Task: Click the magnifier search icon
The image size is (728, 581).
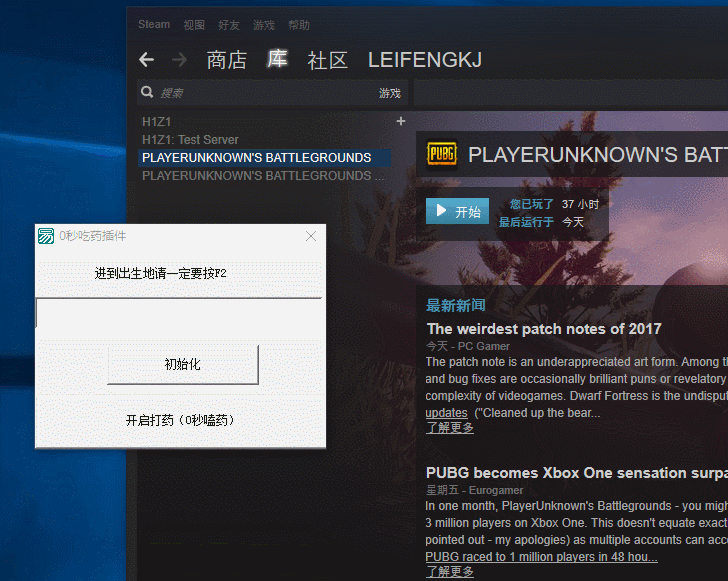Action: click(148, 93)
